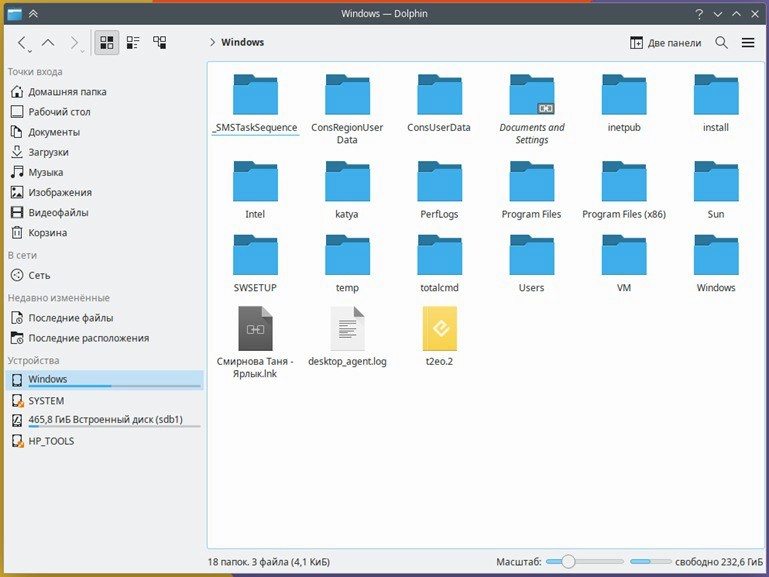Select the inetpub folder
The height and width of the screenshot is (577, 769).
pyautogui.click(x=624, y=104)
